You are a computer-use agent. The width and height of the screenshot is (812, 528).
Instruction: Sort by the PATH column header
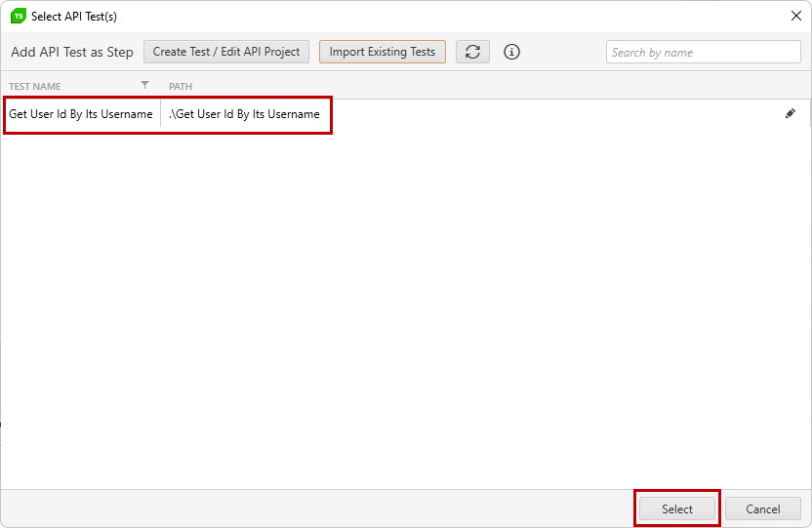[x=181, y=87]
